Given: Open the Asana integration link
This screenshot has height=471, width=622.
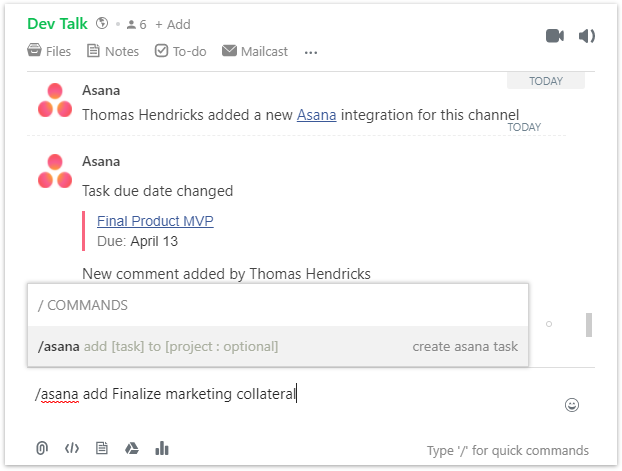Looking at the screenshot, I should pyautogui.click(x=316, y=115).
